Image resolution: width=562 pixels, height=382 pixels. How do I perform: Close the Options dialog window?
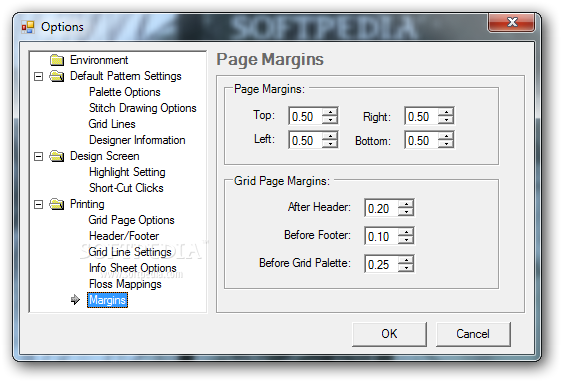(511, 23)
